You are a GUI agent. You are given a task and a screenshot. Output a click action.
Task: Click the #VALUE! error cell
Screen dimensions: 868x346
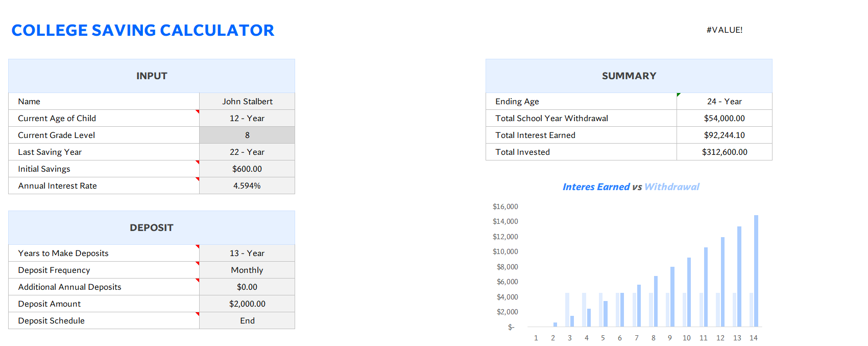point(725,30)
